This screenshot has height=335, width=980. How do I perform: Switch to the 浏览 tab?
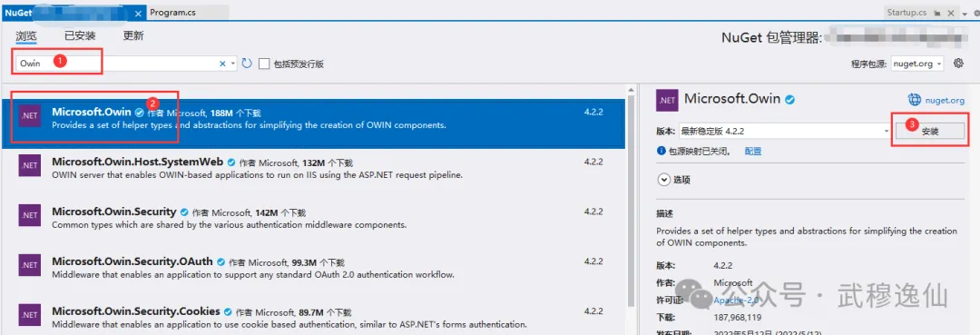(x=26, y=35)
